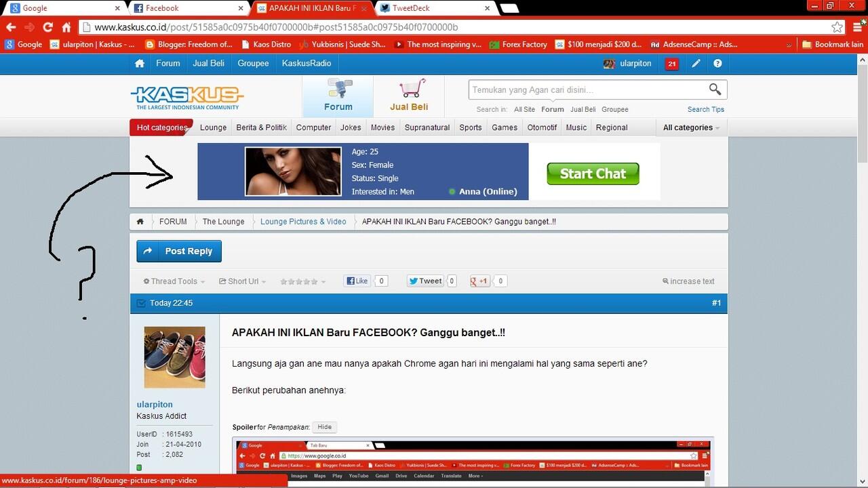The image size is (868, 488).
Task: Open KaskusRadio in the top navigation
Action: click(307, 63)
